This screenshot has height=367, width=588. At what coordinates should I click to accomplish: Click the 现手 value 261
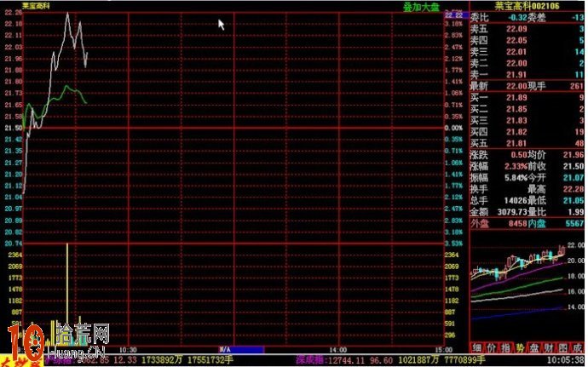coord(577,86)
